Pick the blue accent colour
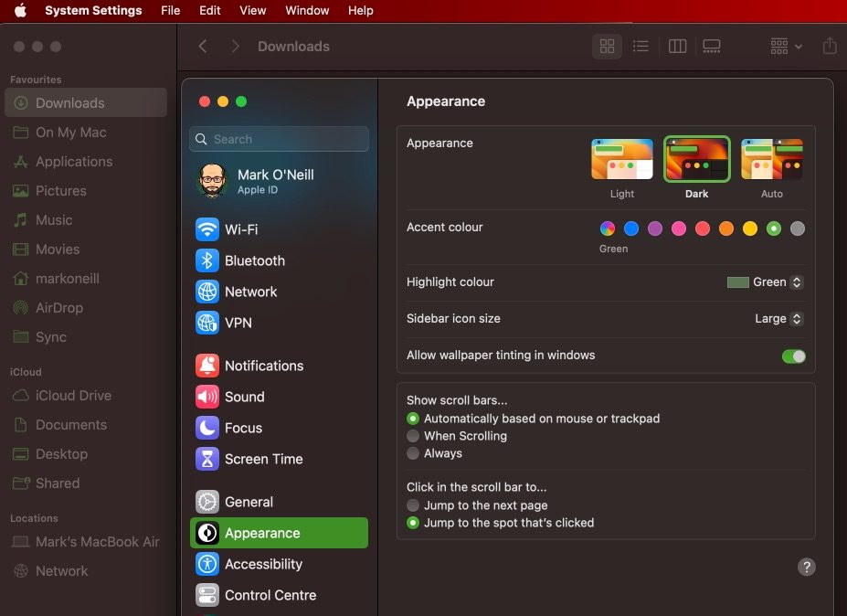The width and height of the screenshot is (847, 616). (631, 228)
